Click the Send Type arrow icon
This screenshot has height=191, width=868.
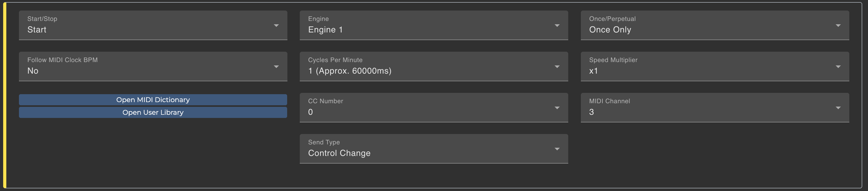(557, 149)
